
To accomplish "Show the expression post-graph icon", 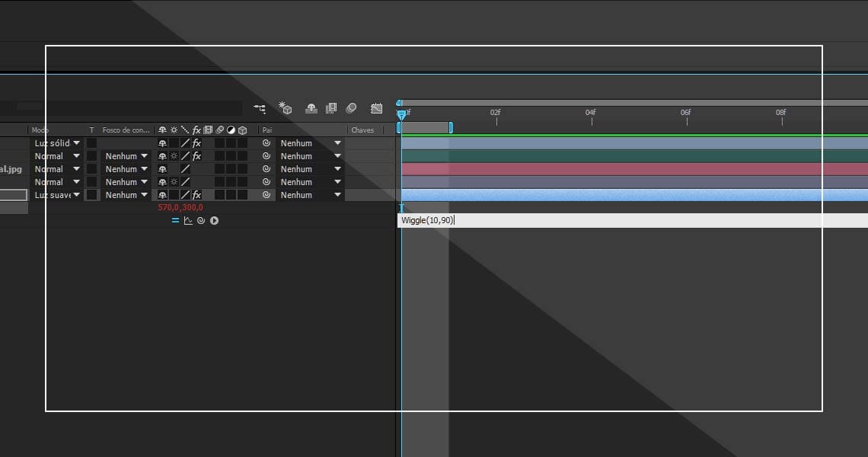I will point(188,221).
